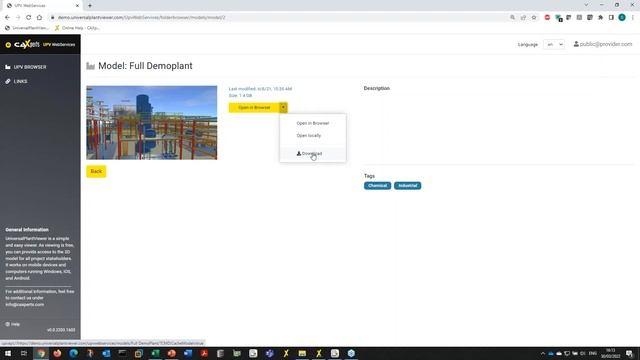The height and width of the screenshot is (360, 640).
Task: Open the notification center in the system tray
Action: (629, 353)
